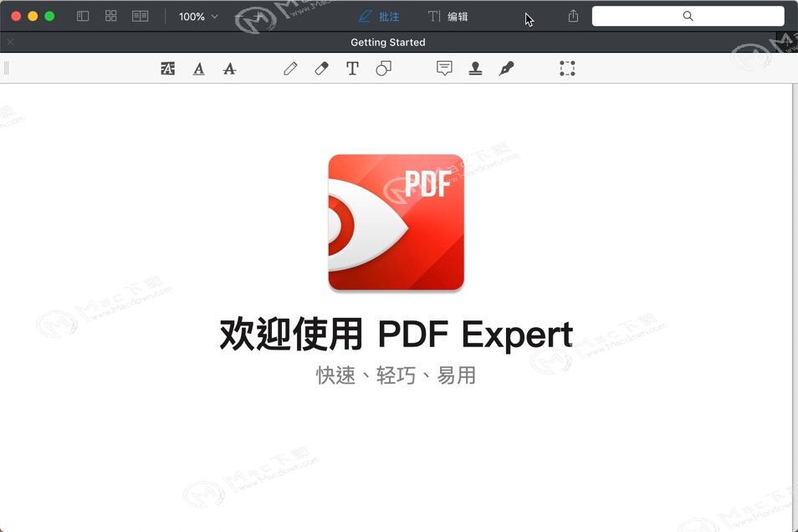
Task: Open the 100% zoom dropdown
Action: pyautogui.click(x=198, y=17)
